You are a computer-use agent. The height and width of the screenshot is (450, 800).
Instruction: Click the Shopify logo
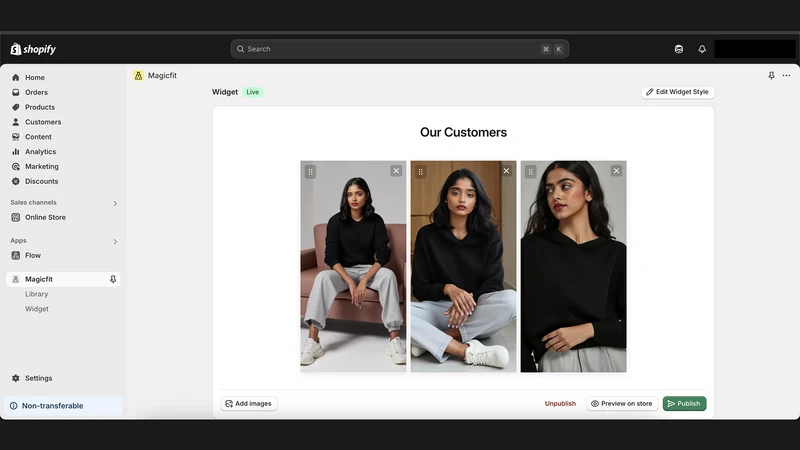pos(33,49)
